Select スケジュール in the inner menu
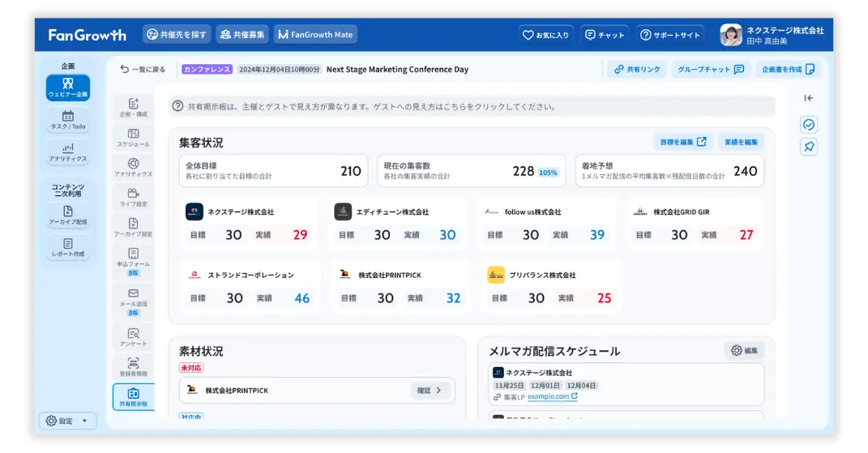This screenshot has height=453, width=868. pos(134,137)
